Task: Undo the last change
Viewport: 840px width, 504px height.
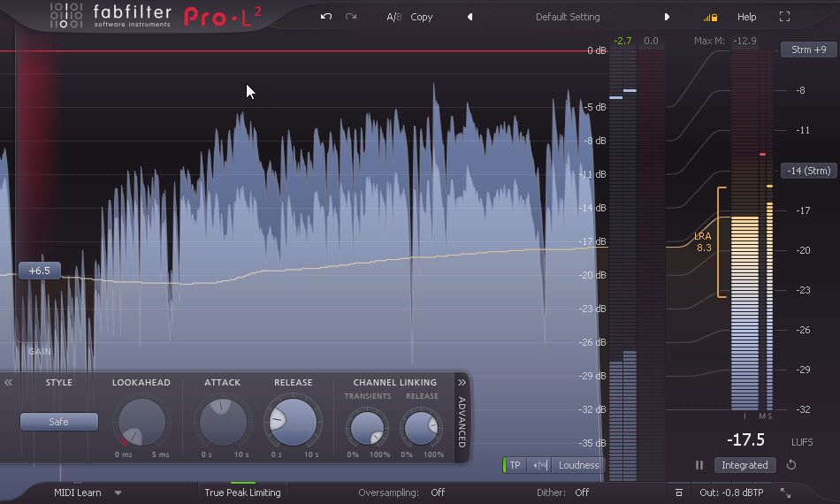Action: (325, 17)
